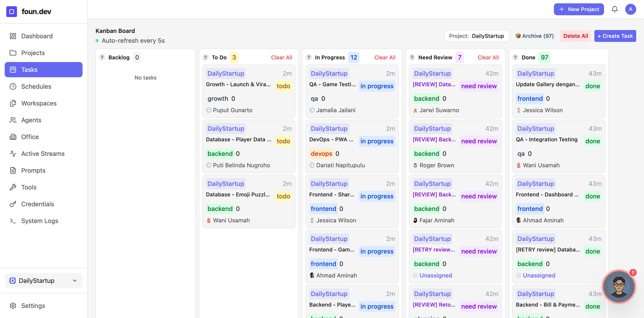Clear All tasks in To Do column
644x318 pixels.
coord(282,57)
